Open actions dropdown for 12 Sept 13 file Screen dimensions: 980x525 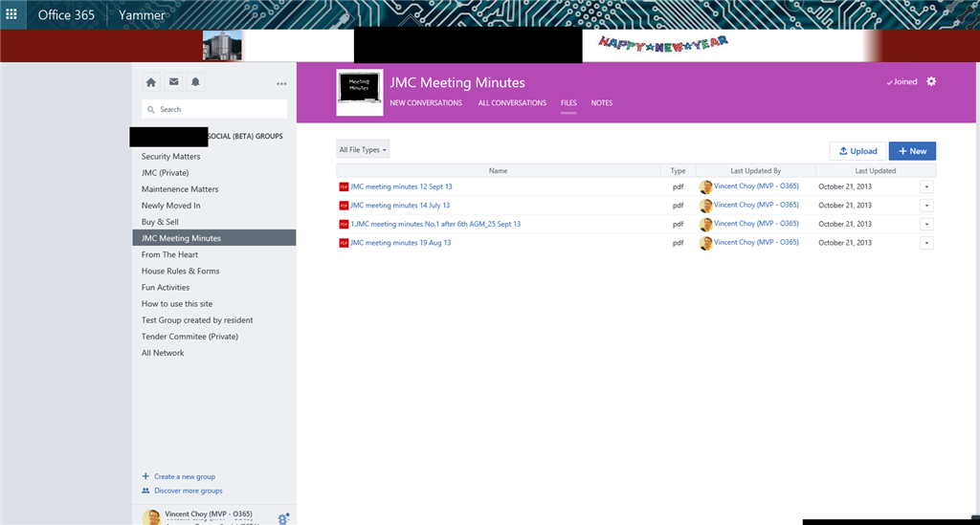pyautogui.click(x=926, y=186)
